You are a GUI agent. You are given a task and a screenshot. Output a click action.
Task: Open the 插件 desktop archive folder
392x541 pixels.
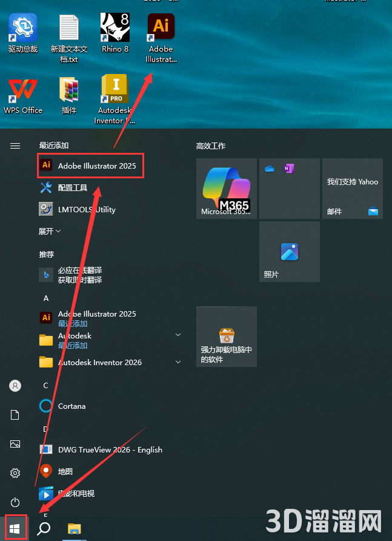(x=69, y=96)
